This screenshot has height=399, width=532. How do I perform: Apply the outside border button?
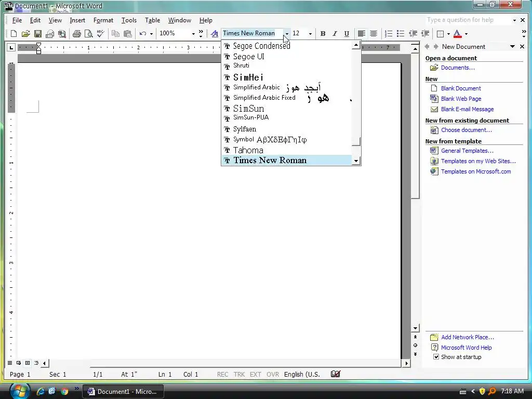click(x=440, y=34)
